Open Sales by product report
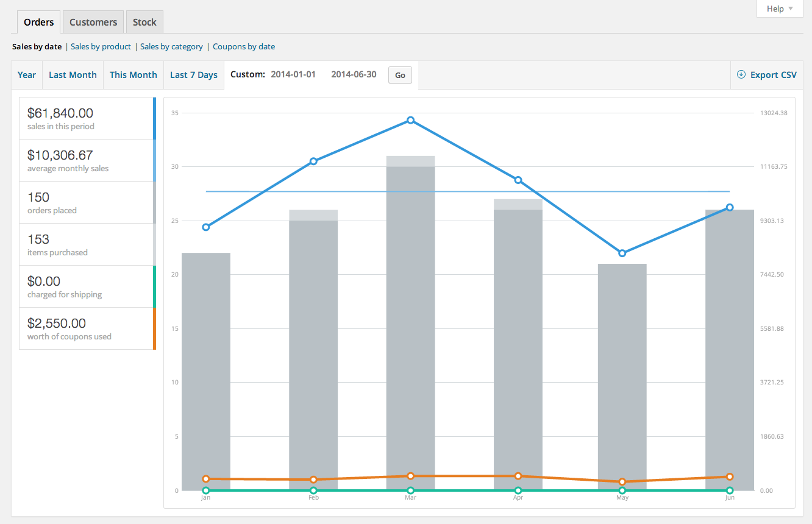The image size is (812, 524). click(101, 47)
